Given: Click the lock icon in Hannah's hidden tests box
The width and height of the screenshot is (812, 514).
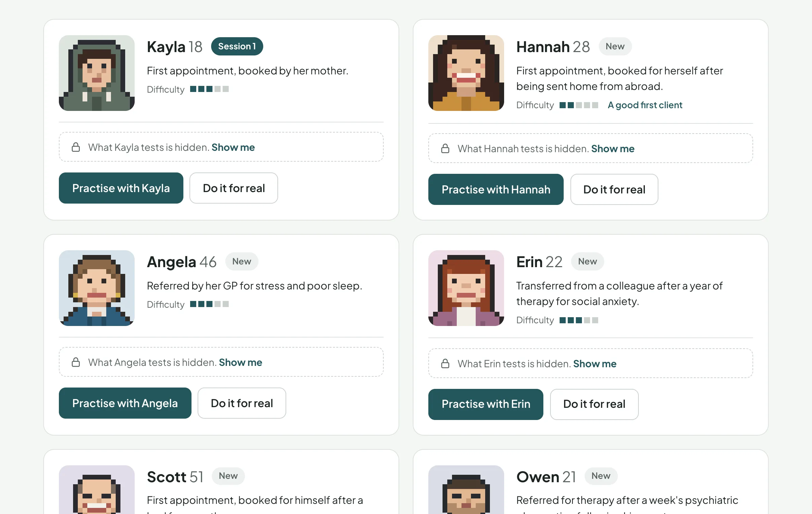Looking at the screenshot, I should (x=445, y=148).
